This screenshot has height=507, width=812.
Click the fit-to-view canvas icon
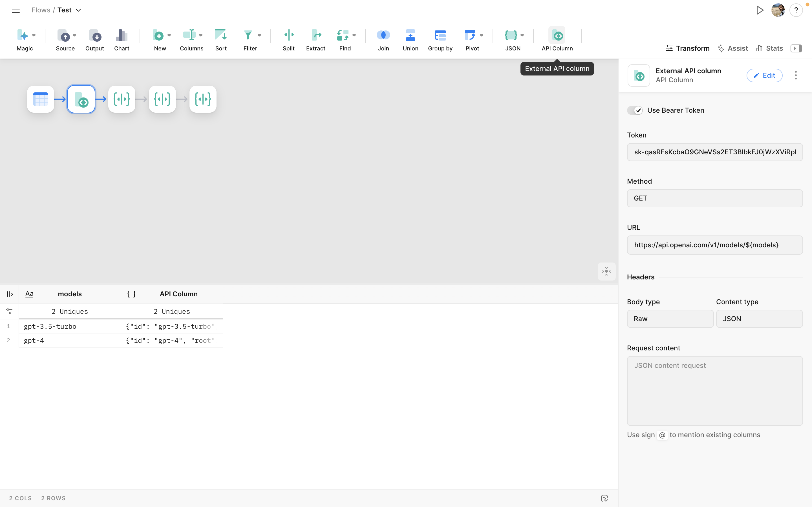(606, 271)
